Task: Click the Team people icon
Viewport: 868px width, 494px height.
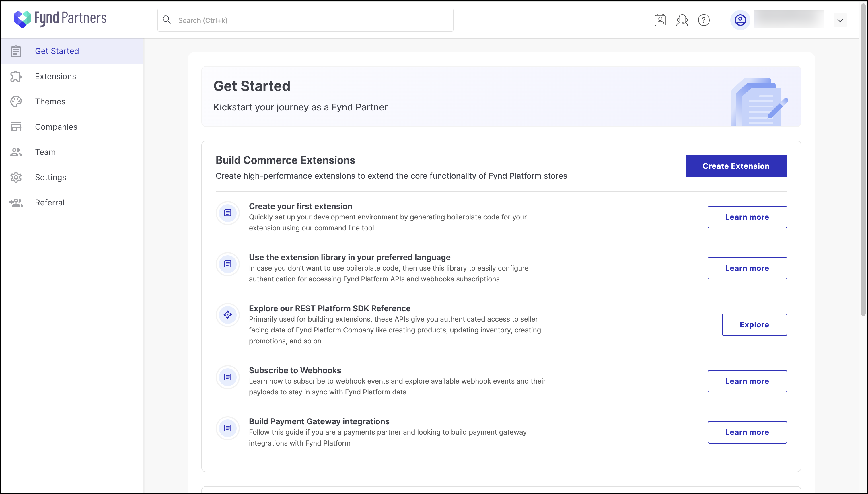Action: 16,152
